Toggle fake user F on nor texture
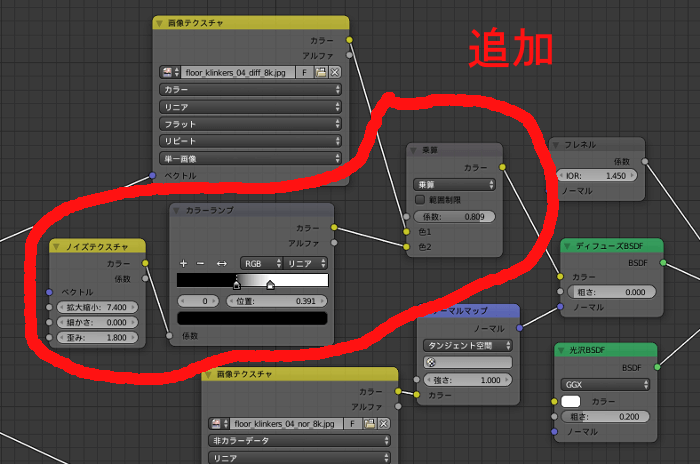The height and width of the screenshot is (464, 700). [353, 423]
